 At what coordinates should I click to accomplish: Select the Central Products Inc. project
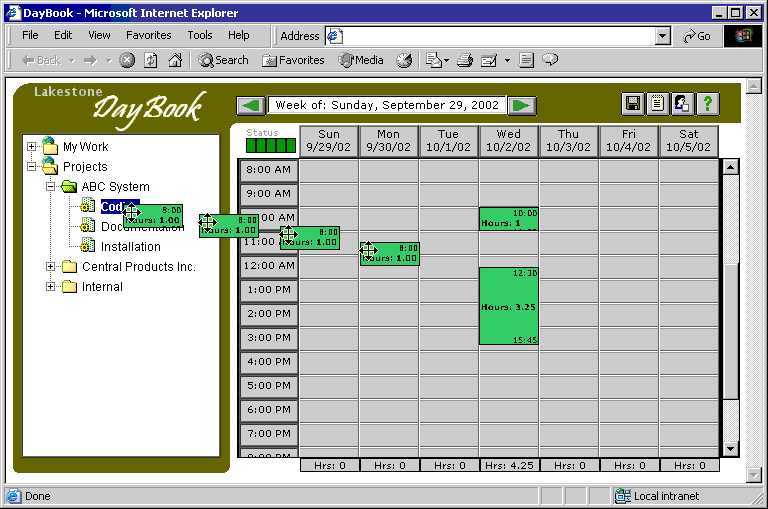coord(139,267)
